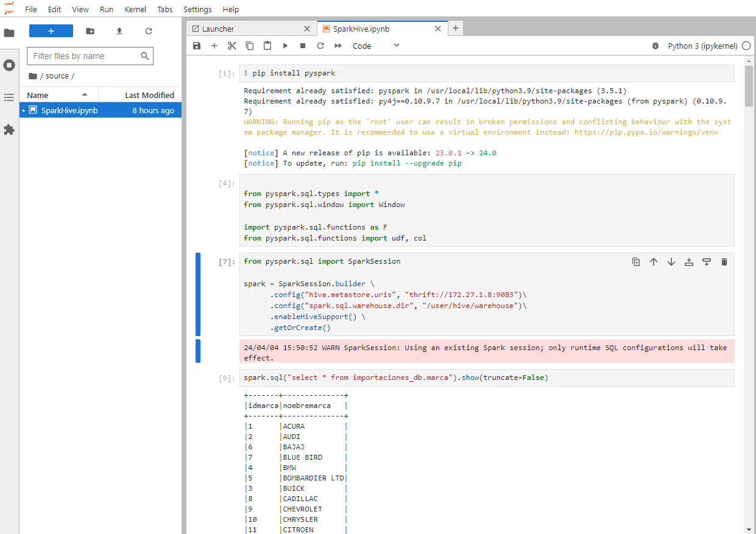Switch kernel via Python 3 (ipykernel) label
The height and width of the screenshot is (534, 756).
click(x=702, y=46)
